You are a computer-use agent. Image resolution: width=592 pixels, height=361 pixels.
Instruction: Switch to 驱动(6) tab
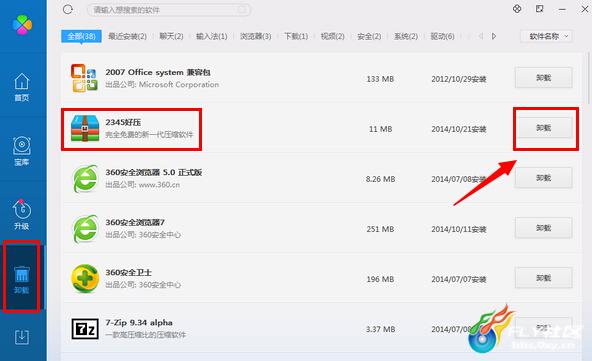pyautogui.click(x=442, y=36)
